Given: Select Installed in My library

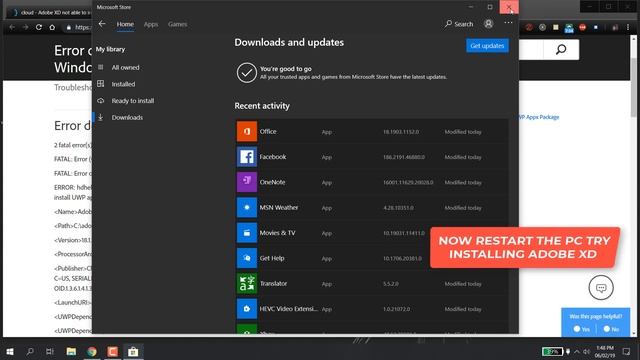Looking at the screenshot, I should [123, 84].
